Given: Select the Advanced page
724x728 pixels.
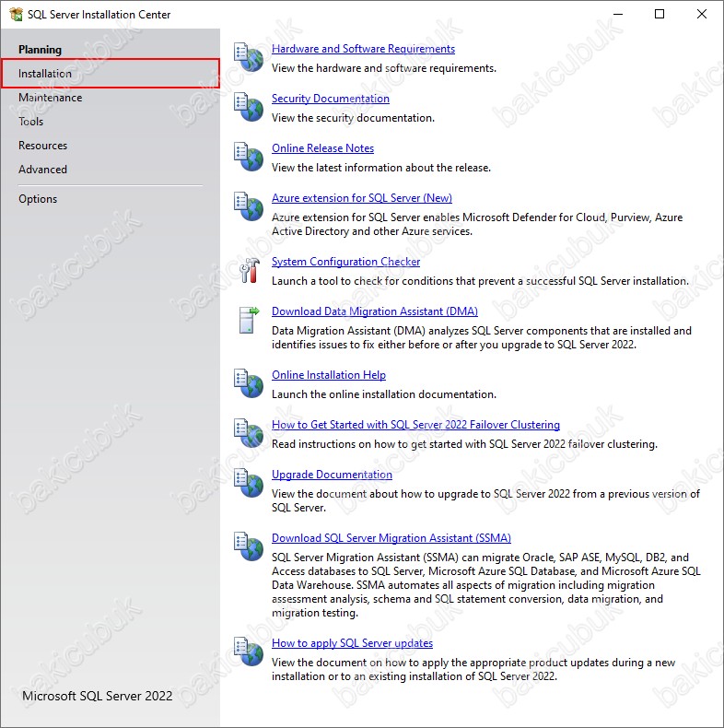Looking at the screenshot, I should 42,170.
